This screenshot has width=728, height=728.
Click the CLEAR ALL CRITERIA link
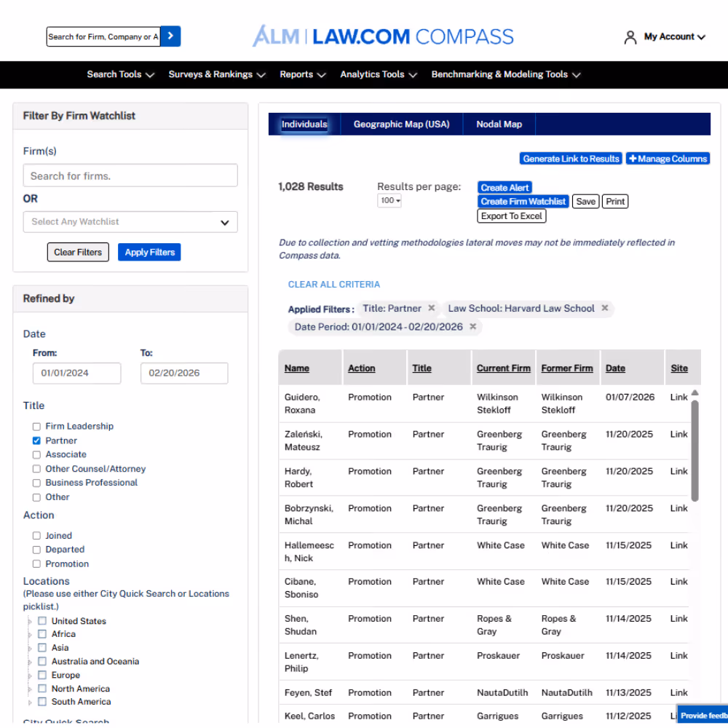click(334, 284)
